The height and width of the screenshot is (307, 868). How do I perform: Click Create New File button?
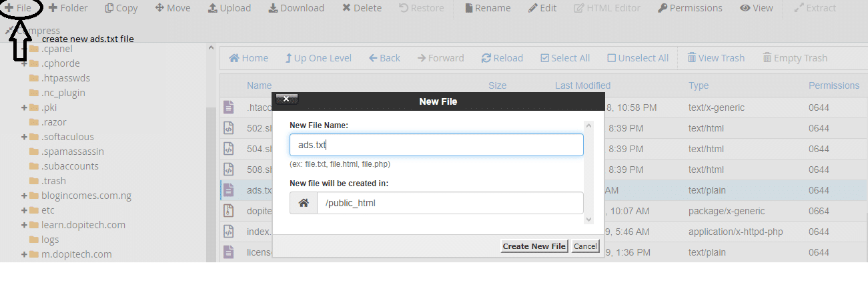[534, 246]
